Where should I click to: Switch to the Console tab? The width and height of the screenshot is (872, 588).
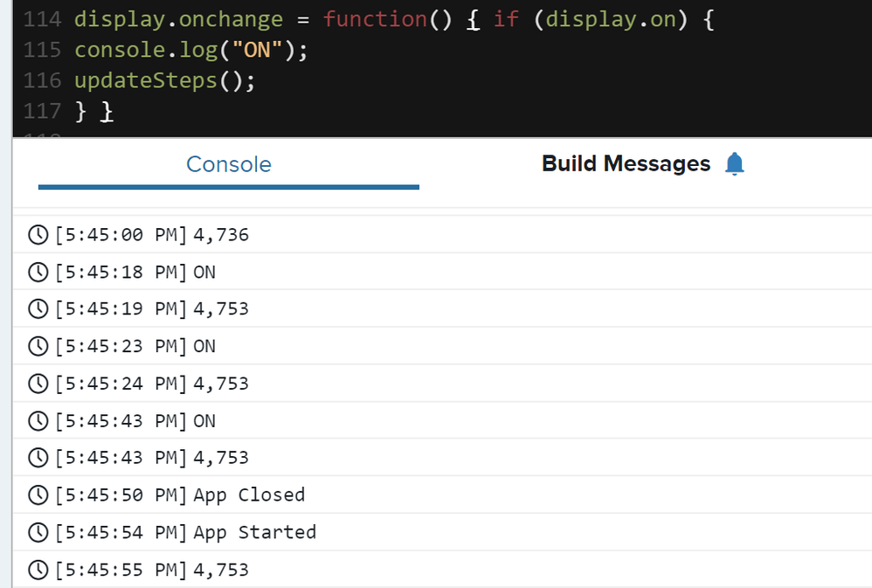229,164
